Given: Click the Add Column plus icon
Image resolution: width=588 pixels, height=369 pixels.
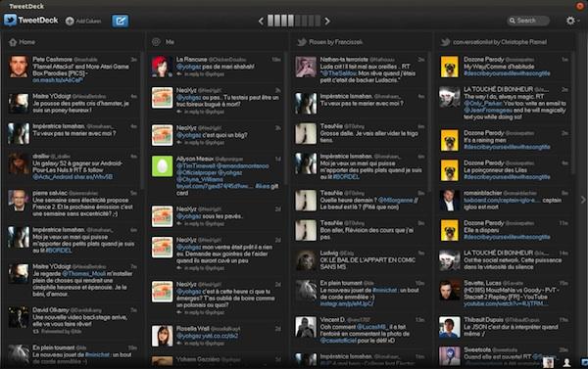Looking at the screenshot, I should [x=70, y=21].
